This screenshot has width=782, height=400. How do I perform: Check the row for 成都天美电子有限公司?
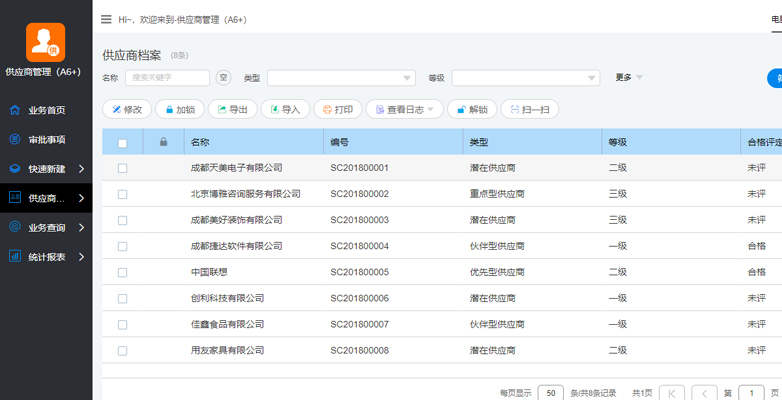123,168
